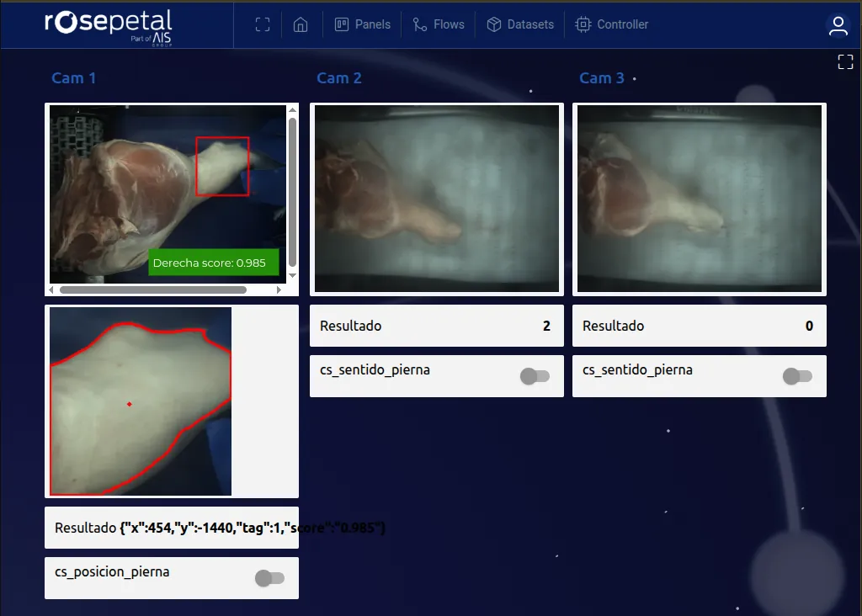The width and height of the screenshot is (862, 616).
Task: Click Cam 1 horizontal scrollbar thumb
Action: [152, 289]
